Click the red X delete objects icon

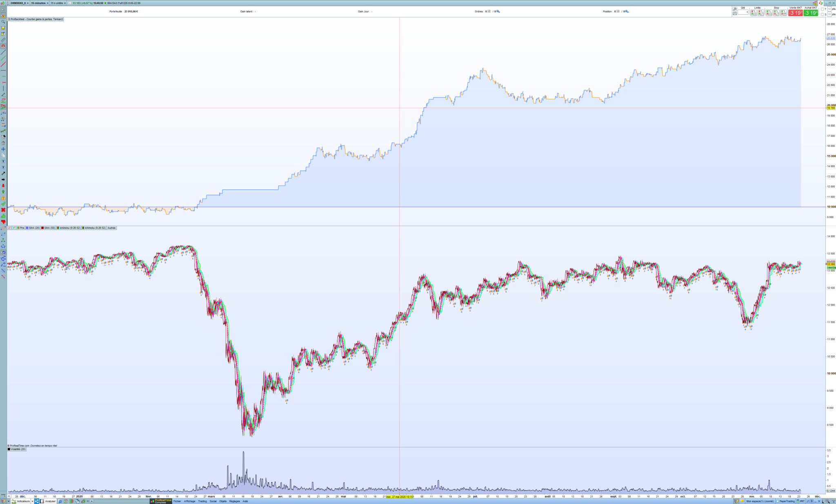coord(3,210)
